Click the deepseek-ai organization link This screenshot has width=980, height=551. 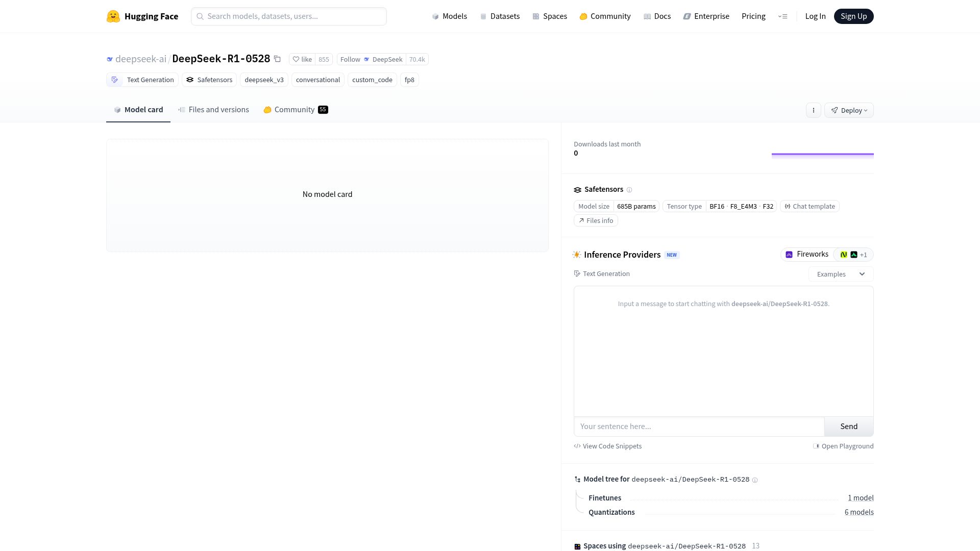pyautogui.click(x=140, y=59)
